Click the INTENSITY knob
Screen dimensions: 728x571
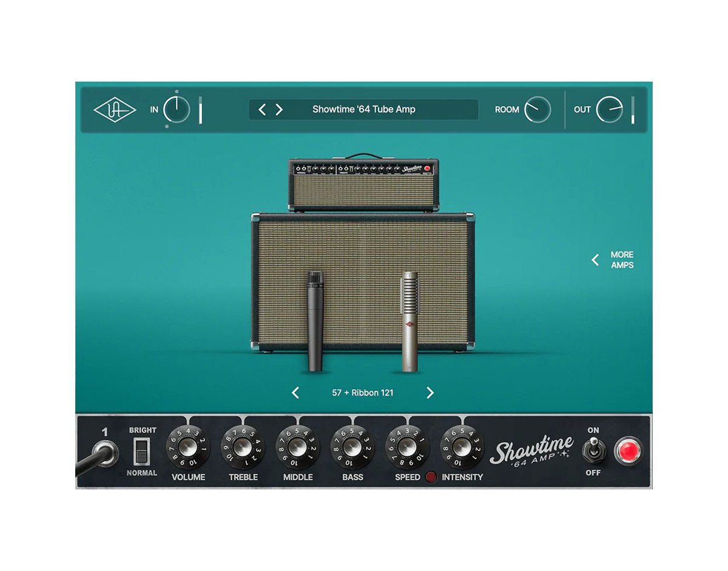coord(462,448)
